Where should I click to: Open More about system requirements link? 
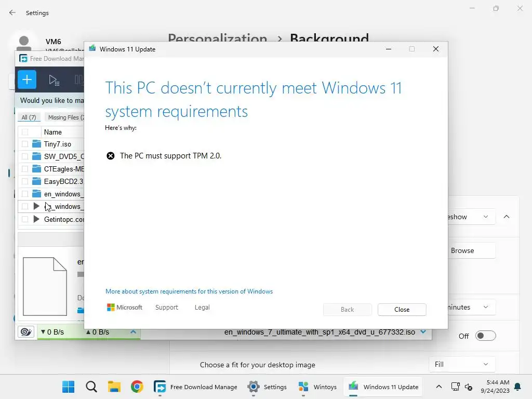pos(189,291)
